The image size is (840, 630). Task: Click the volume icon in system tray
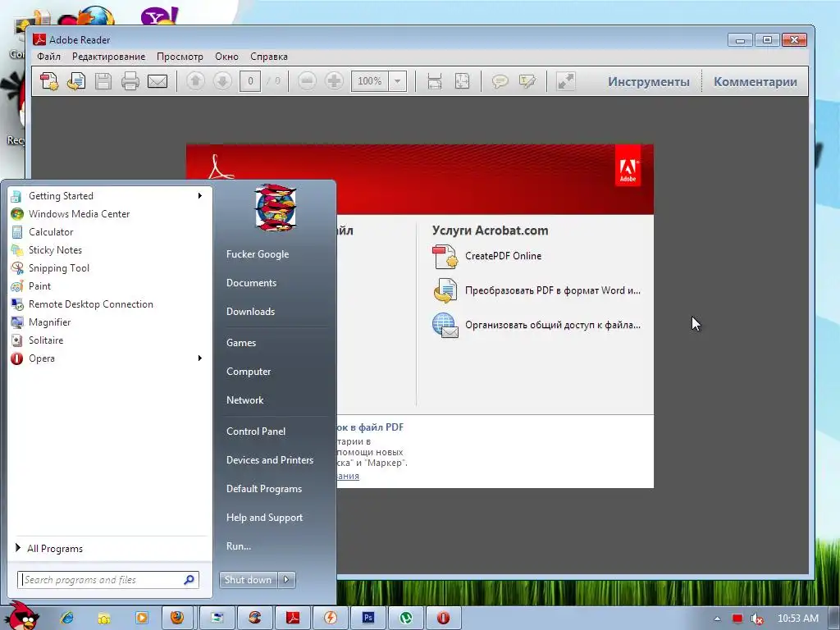757,619
